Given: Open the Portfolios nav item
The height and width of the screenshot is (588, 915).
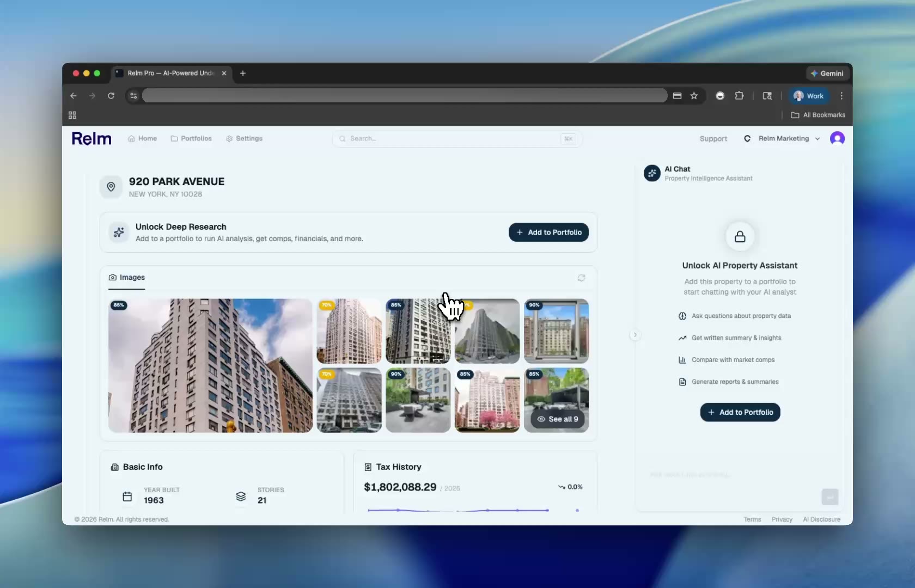Looking at the screenshot, I should (191, 139).
